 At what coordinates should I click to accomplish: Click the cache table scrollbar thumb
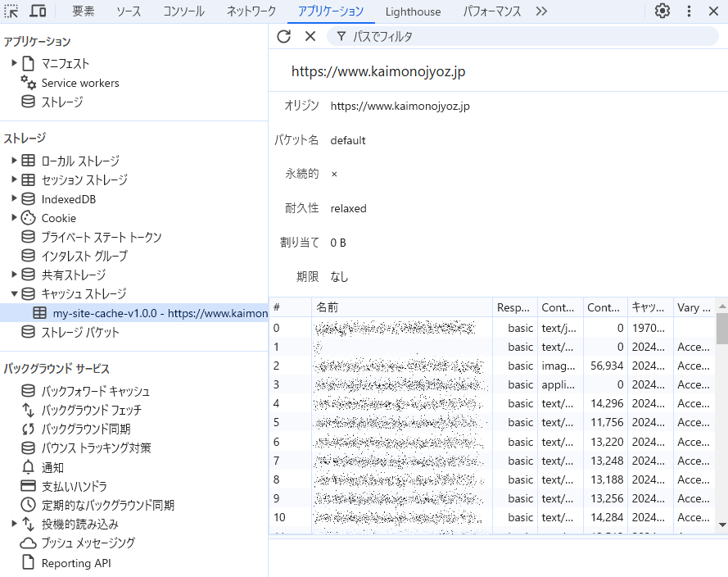tap(722, 329)
